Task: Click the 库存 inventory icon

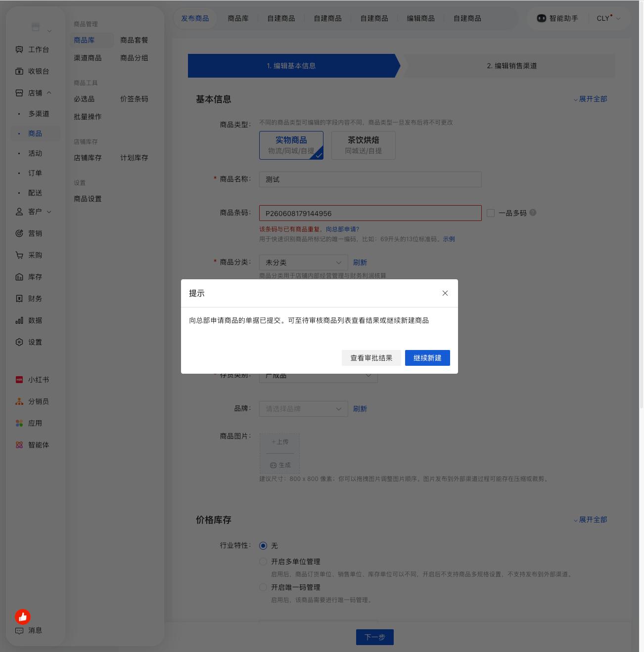Action: 19,277
